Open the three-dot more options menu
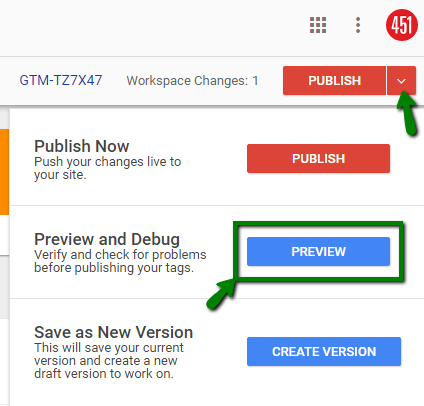Viewport: 424px width, 406px height. tap(358, 25)
